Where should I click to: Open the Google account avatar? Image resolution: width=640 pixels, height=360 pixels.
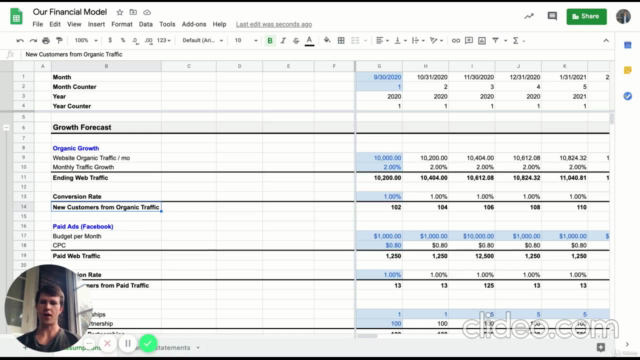pyautogui.click(x=623, y=16)
